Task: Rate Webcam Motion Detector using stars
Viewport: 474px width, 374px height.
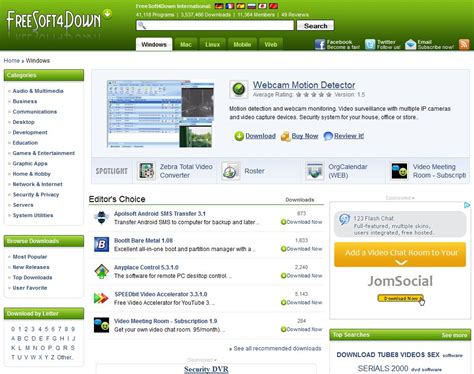Action: coord(313,95)
